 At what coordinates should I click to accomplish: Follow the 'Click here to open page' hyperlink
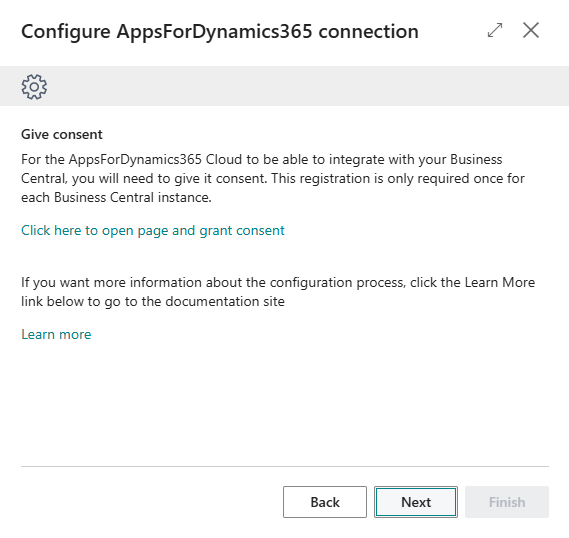click(x=153, y=231)
